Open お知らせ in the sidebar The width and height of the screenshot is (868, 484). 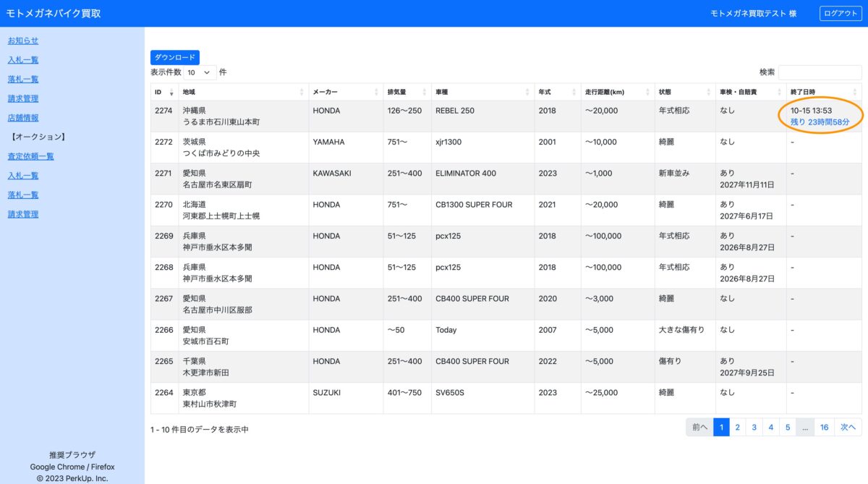[x=23, y=41]
